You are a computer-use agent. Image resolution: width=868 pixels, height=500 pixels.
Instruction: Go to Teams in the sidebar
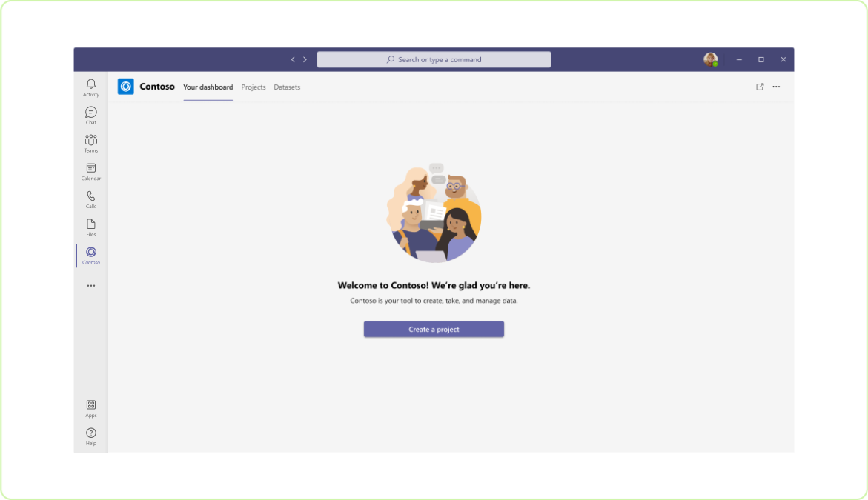point(90,143)
